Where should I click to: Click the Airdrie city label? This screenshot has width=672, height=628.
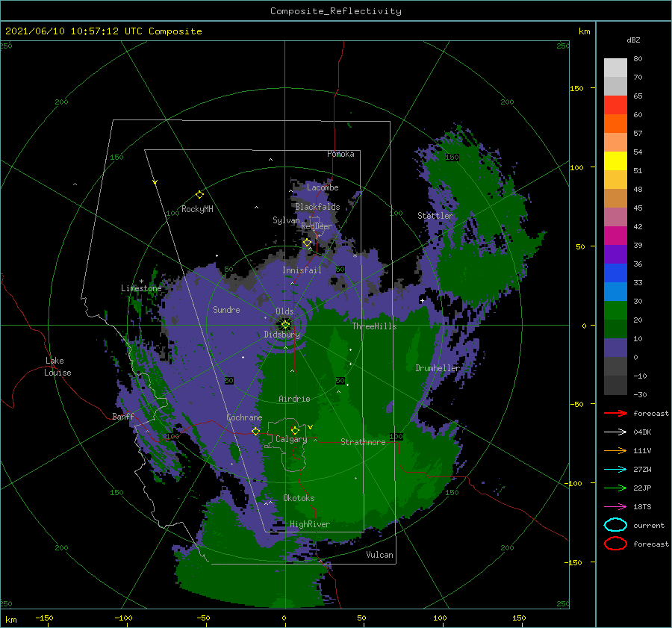294,399
